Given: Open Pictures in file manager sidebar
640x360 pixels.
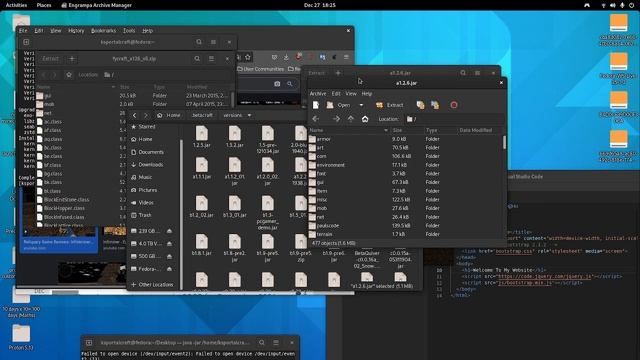Looking at the screenshot, I should [x=144, y=190].
